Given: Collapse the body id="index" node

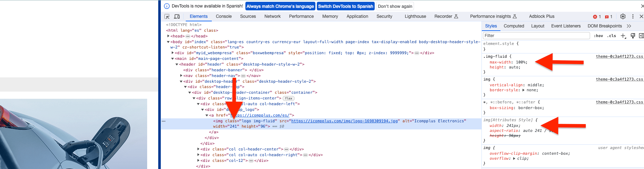Looking at the screenshot, I should [x=168, y=42].
